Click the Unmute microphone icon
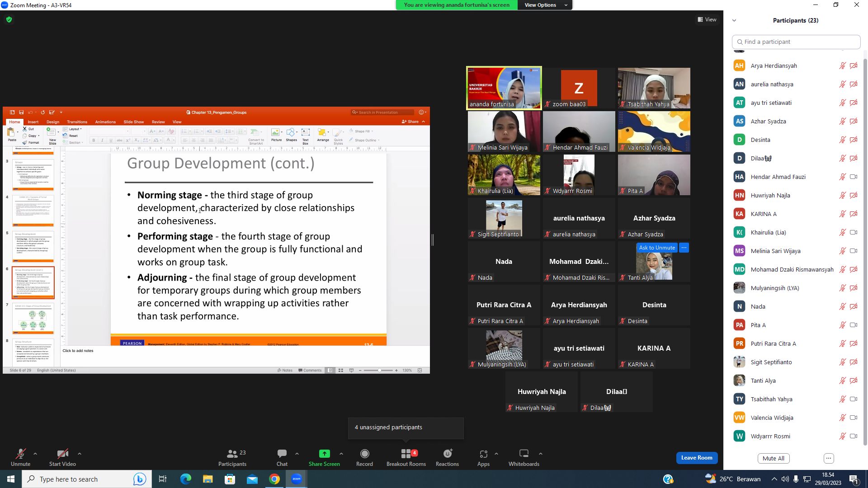 (x=20, y=454)
